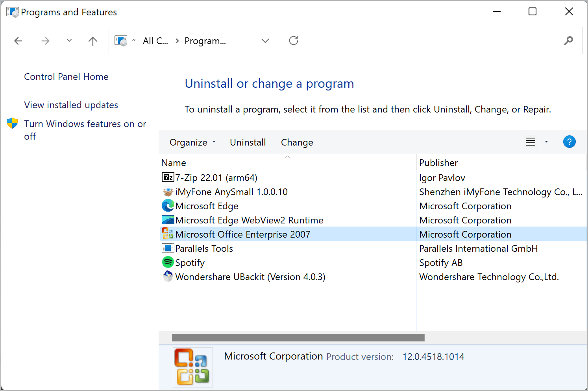The height and width of the screenshot is (391, 588).
Task: Click product version 12.0.4518.1014 value
Action: coord(433,357)
